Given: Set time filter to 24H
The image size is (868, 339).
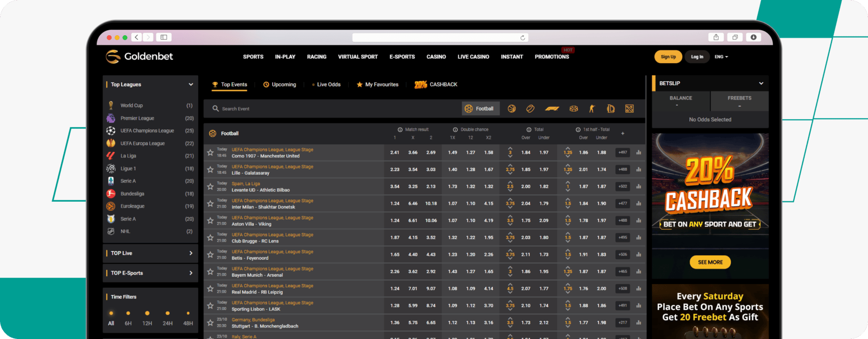Looking at the screenshot, I should tap(167, 319).
